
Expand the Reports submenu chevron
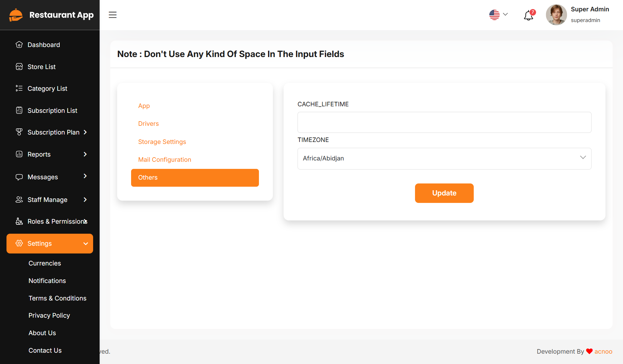85,154
